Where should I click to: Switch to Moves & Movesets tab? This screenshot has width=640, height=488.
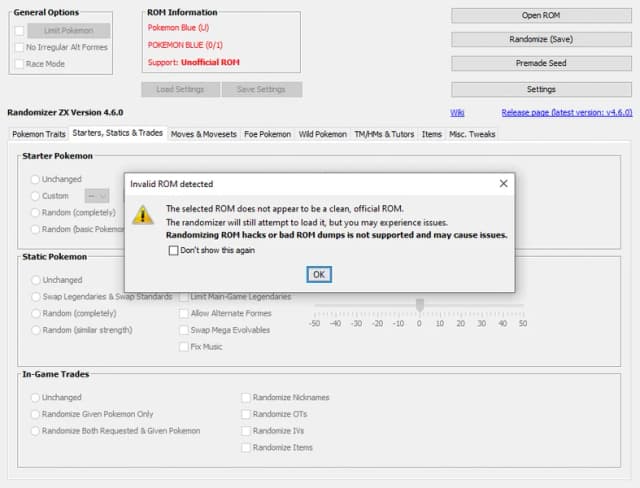coord(204,134)
